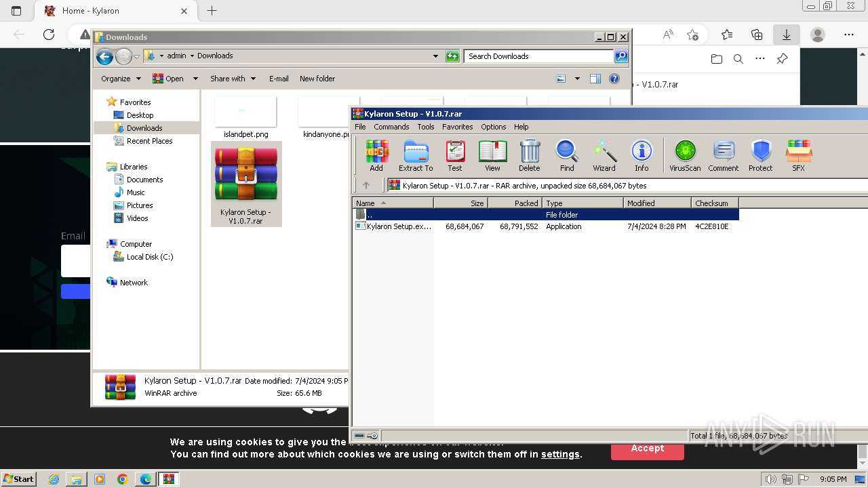
Task: Open the View tool in WinRAR
Action: pos(493,156)
